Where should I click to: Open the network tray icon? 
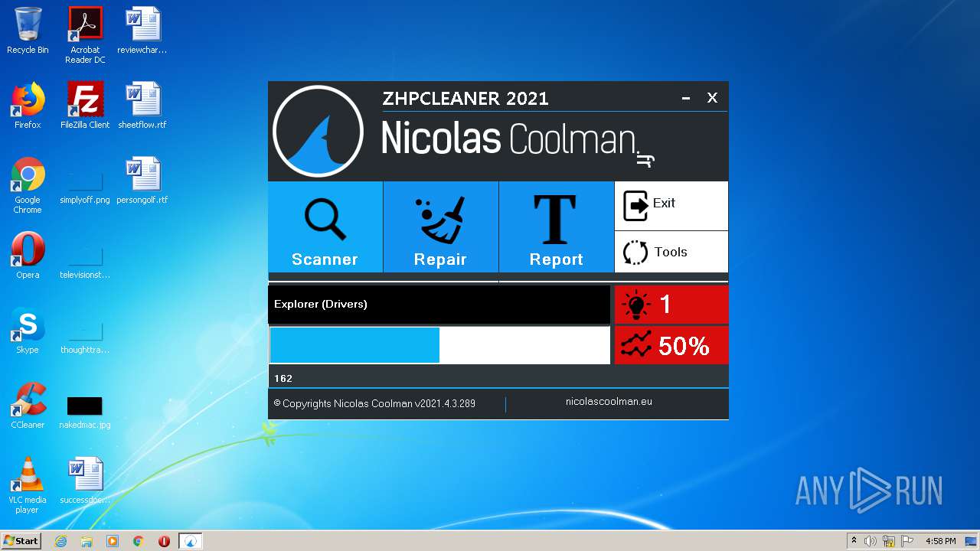click(889, 541)
